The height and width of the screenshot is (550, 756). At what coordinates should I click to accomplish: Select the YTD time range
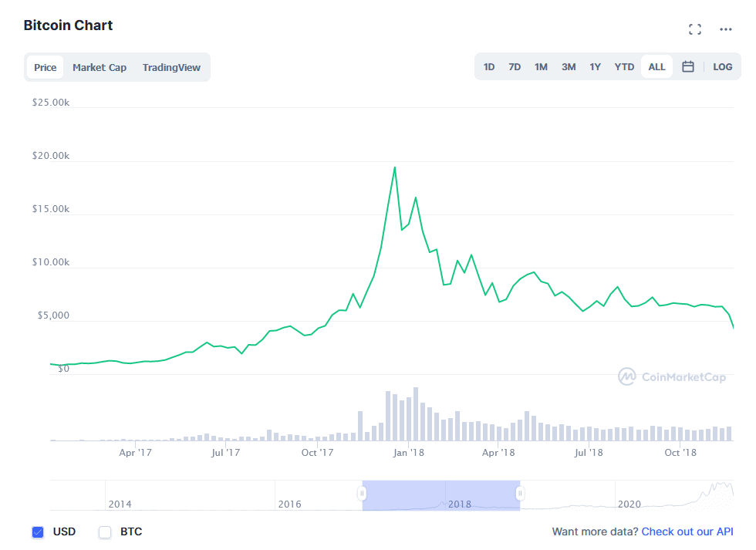[x=624, y=67]
